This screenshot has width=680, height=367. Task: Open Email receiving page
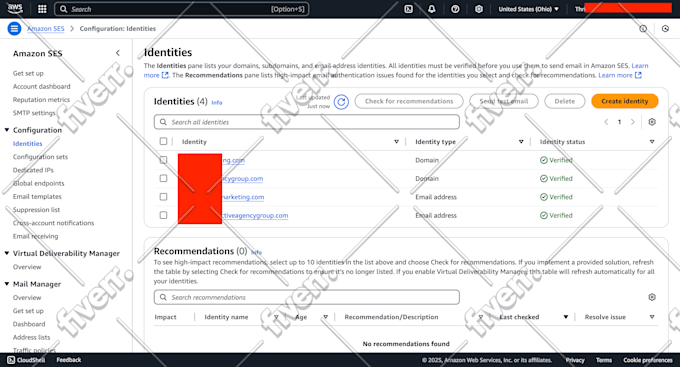tap(36, 236)
